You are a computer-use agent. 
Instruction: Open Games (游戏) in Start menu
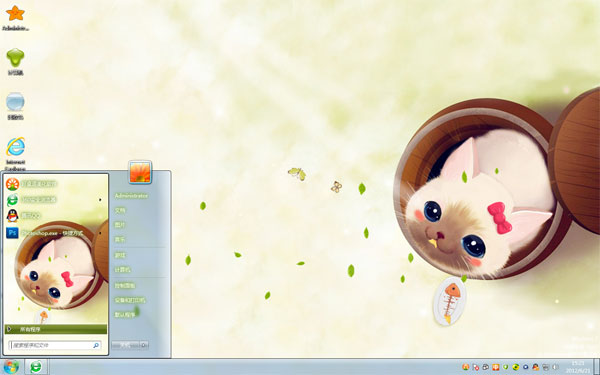120,255
